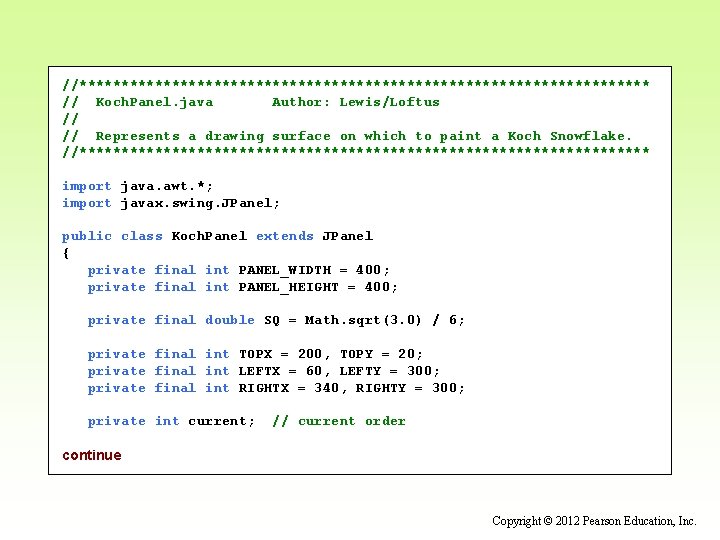This screenshot has height=540, width=720.
Task: Click the 'LEFTX = 60, LEFTY = 300' line
Action: [264, 371]
